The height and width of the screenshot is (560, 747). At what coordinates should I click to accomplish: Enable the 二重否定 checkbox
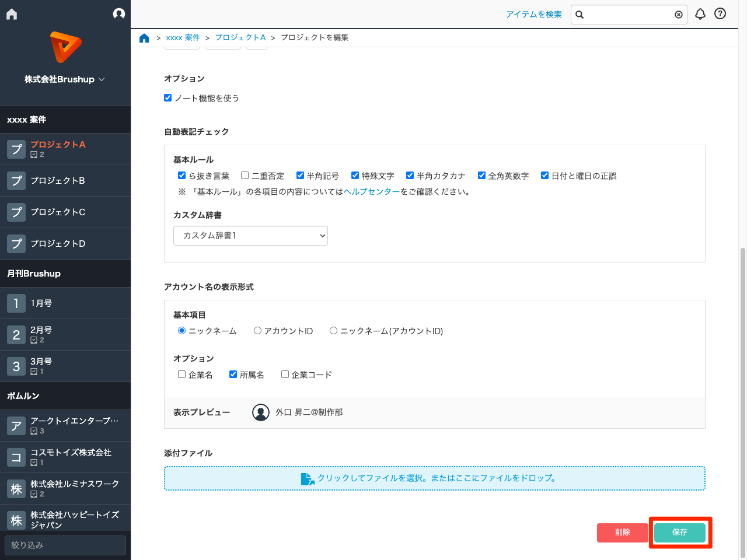click(245, 175)
